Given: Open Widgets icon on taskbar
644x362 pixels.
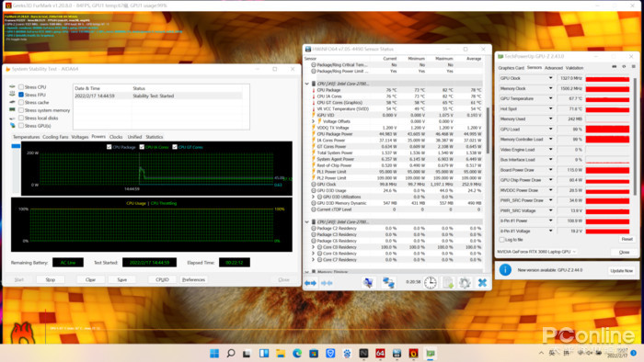Looking at the screenshot, I should click(264, 354).
